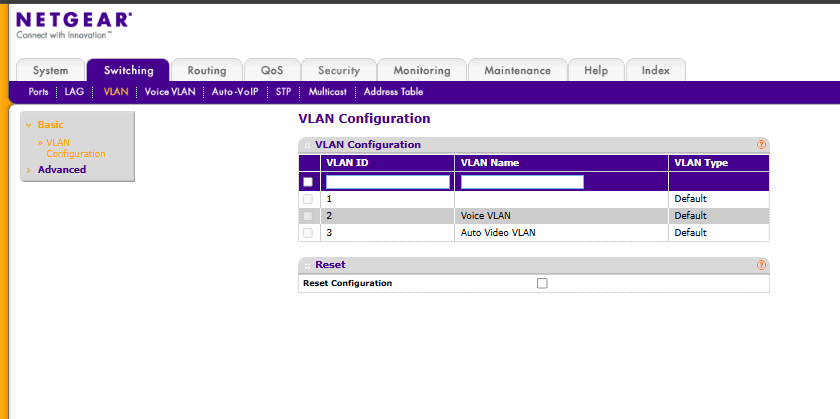Click the 'Auto Video VLAN' name cell
840x419 pixels.
(561, 233)
